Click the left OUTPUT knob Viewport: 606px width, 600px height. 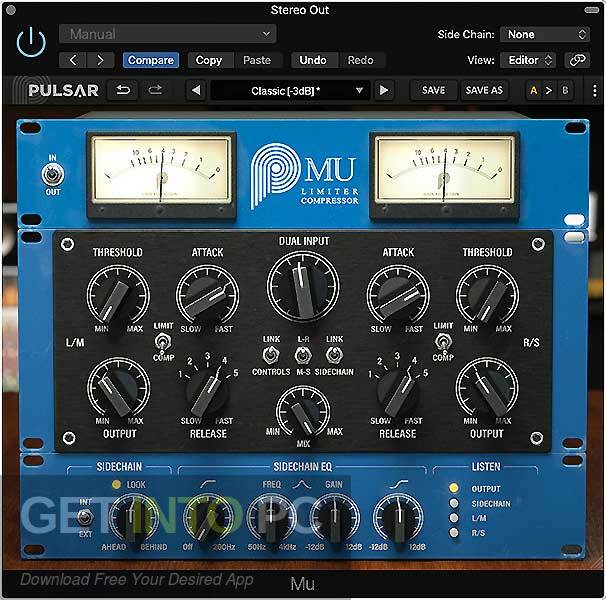coord(119,389)
